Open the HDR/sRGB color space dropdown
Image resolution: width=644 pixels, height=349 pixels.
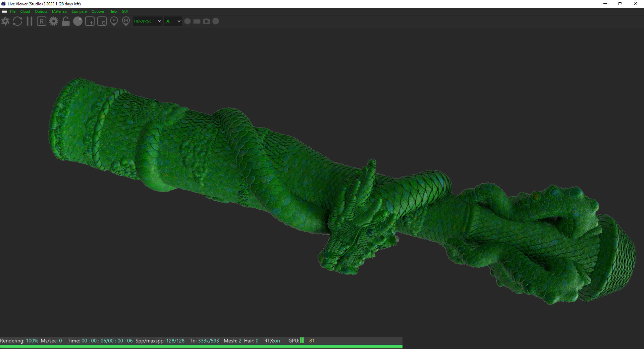148,21
